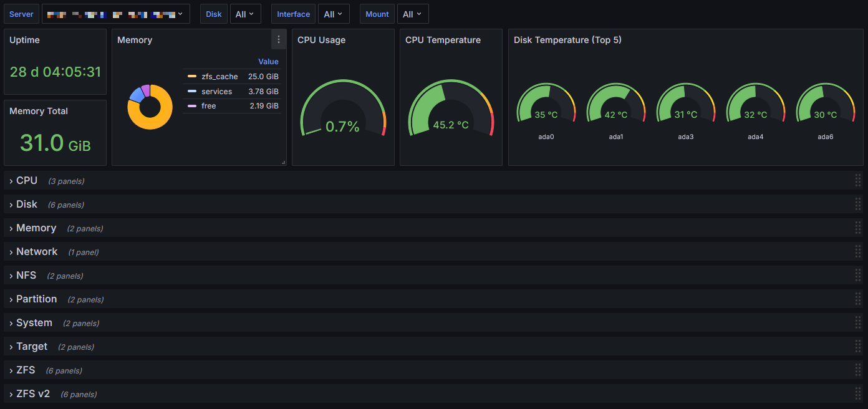
Task: Click the 31.0 GiB memory total value
Action: click(x=55, y=143)
